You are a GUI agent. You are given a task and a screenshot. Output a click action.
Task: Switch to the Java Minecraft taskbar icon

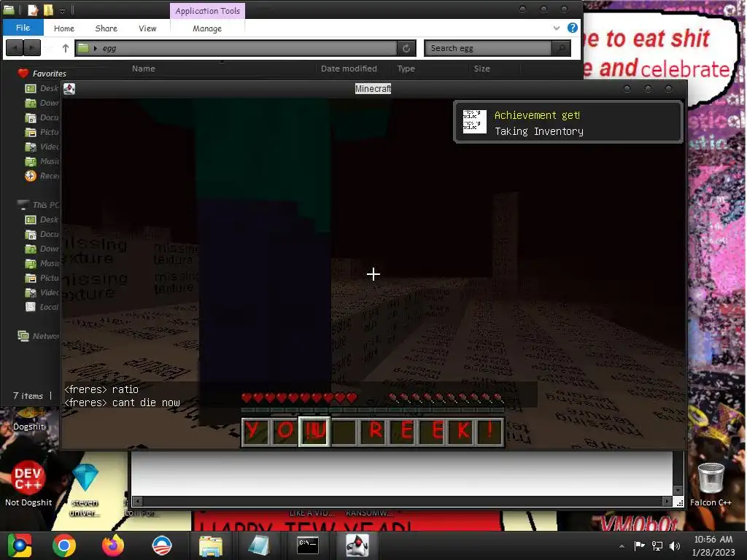357,545
